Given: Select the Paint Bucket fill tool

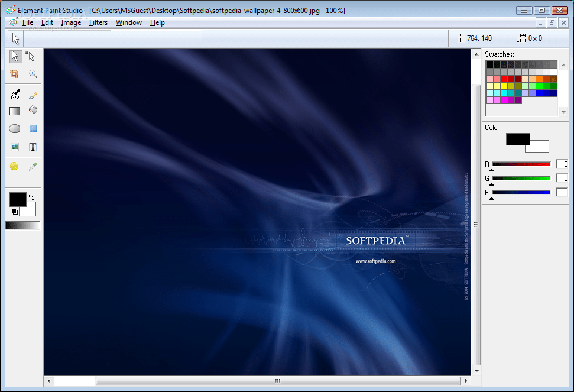Looking at the screenshot, I should click(33, 110).
